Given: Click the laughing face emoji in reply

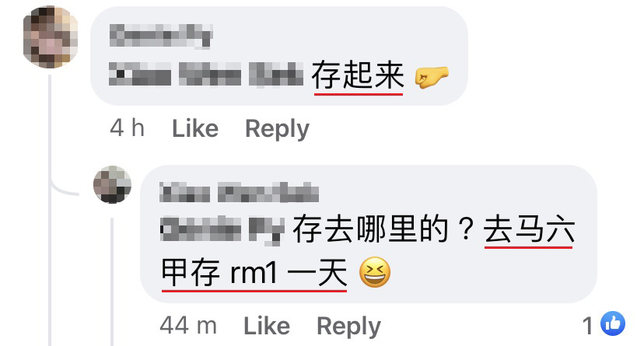Looking at the screenshot, I should click(375, 272).
